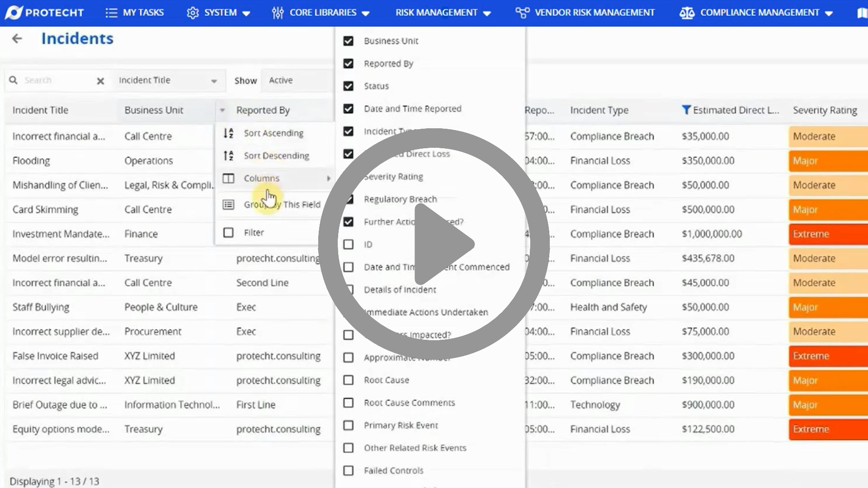Click the Protecht logo icon
The image size is (868, 488).
point(14,12)
